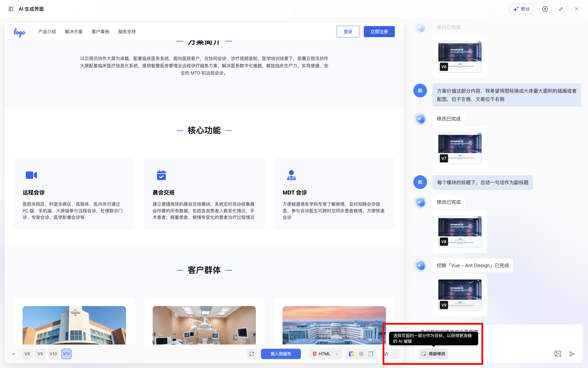Go back with left arrow button

14,354
